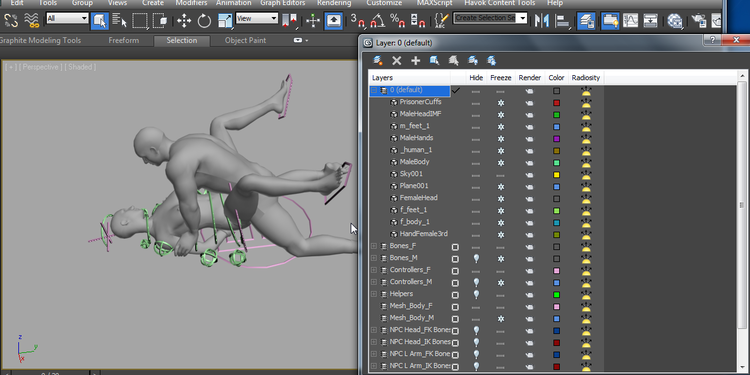Open Select by Name dialog icon
750x375 pixels.
coord(120,21)
